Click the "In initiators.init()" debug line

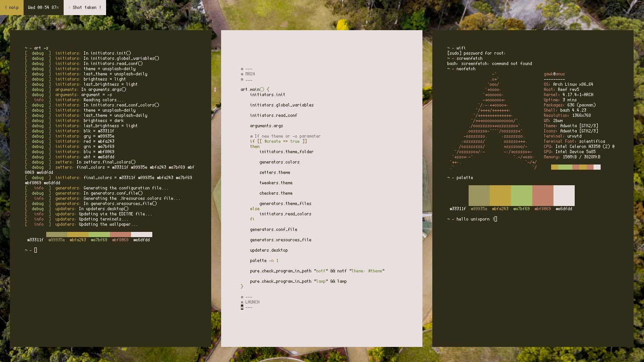pos(107,53)
